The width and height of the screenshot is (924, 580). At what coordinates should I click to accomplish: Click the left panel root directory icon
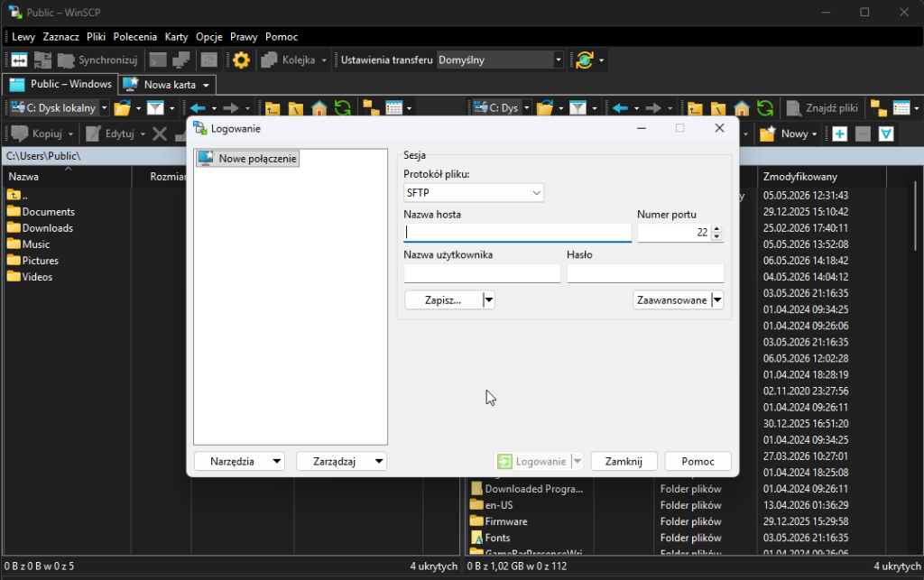coord(296,107)
